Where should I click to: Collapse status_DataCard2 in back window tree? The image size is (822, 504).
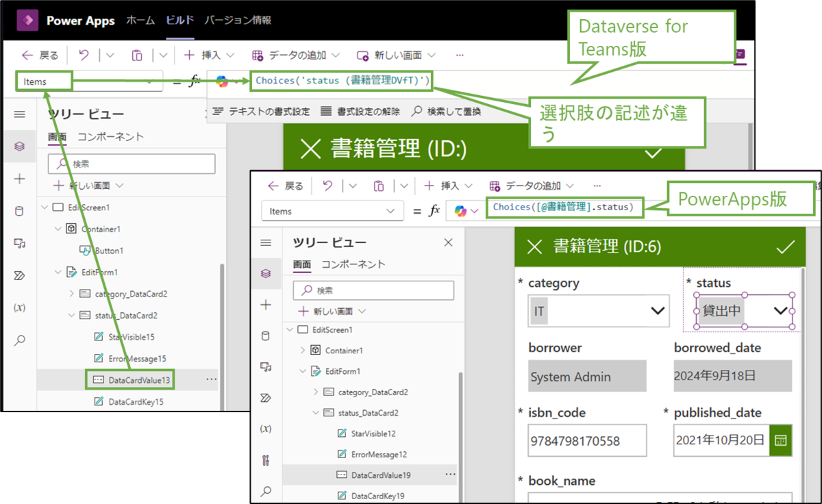72,316
